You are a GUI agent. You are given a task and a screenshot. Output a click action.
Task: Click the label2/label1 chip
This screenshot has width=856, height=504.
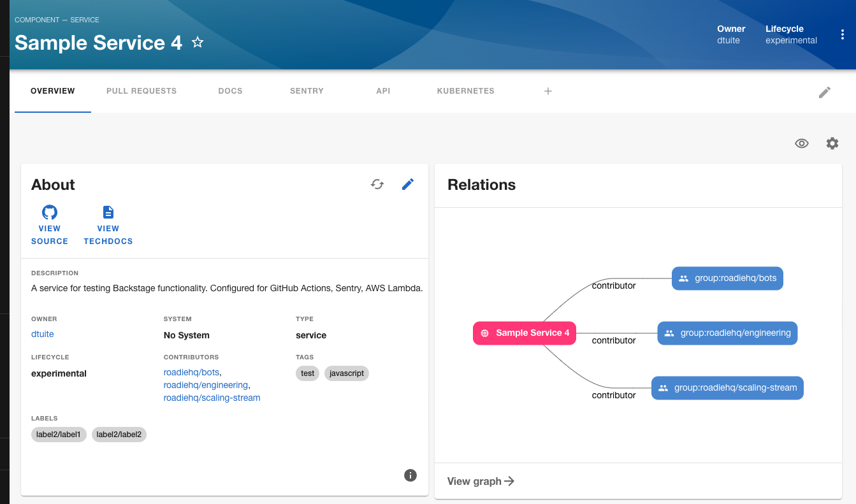coord(59,435)
